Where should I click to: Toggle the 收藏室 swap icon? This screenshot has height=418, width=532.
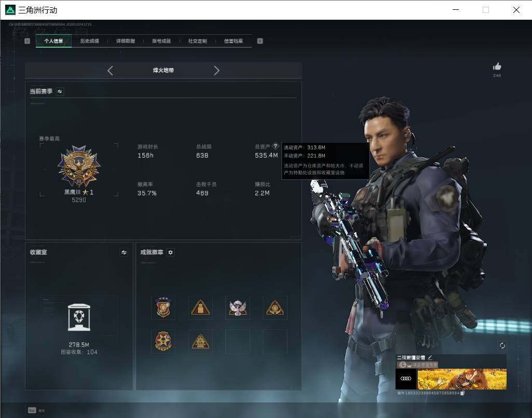click(124, 252)
